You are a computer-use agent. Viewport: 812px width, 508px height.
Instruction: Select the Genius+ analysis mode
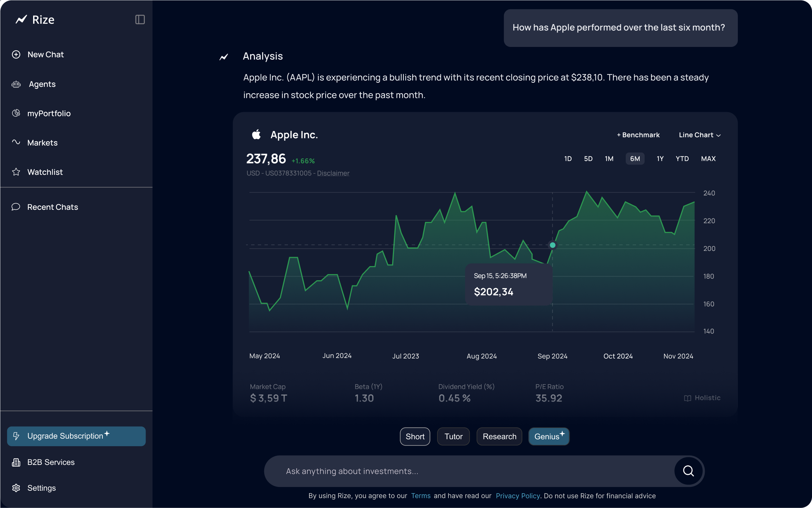pos(548,436)
